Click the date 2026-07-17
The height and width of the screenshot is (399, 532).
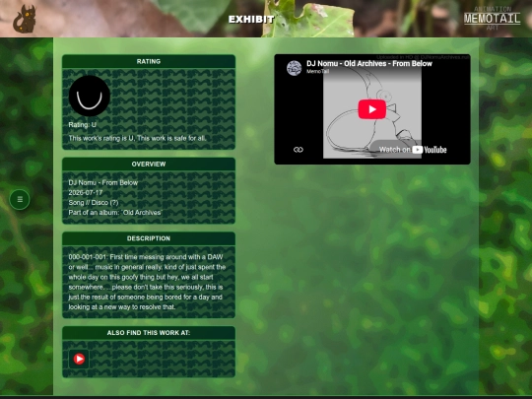[86, 193]
